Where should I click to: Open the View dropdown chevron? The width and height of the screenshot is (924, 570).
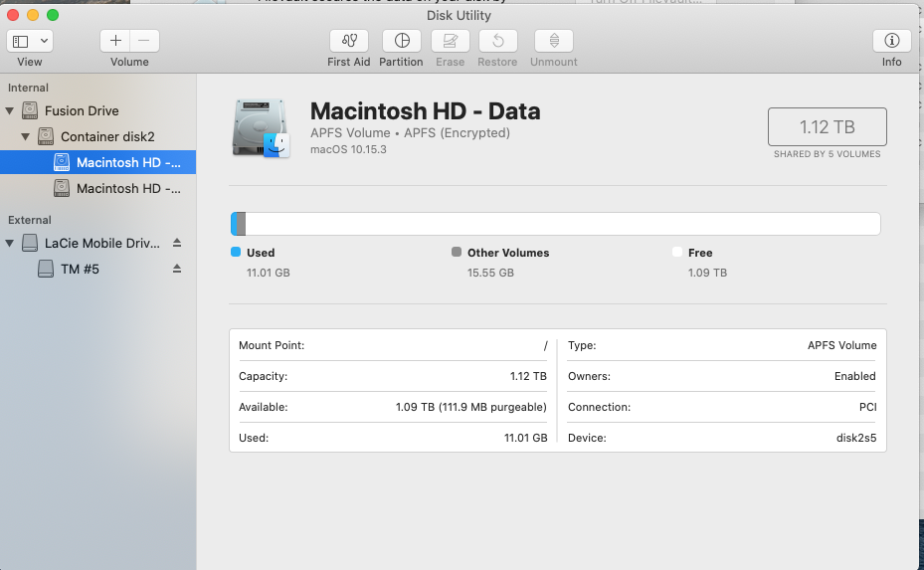coord(44,41)
